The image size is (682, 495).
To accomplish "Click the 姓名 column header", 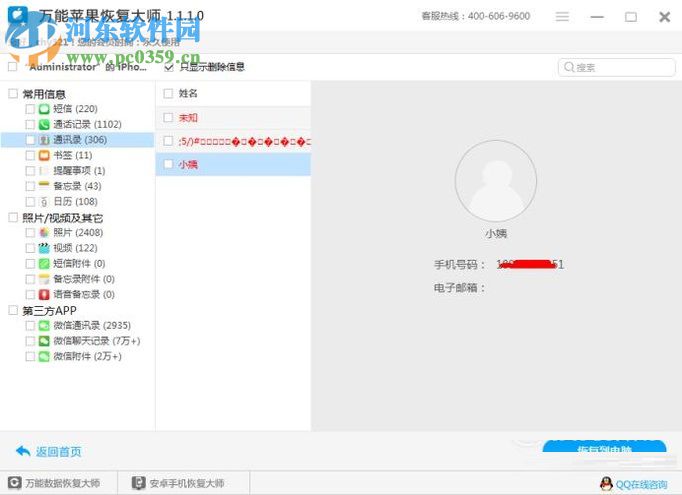I will pyautogui.click(x=188, y=94).
